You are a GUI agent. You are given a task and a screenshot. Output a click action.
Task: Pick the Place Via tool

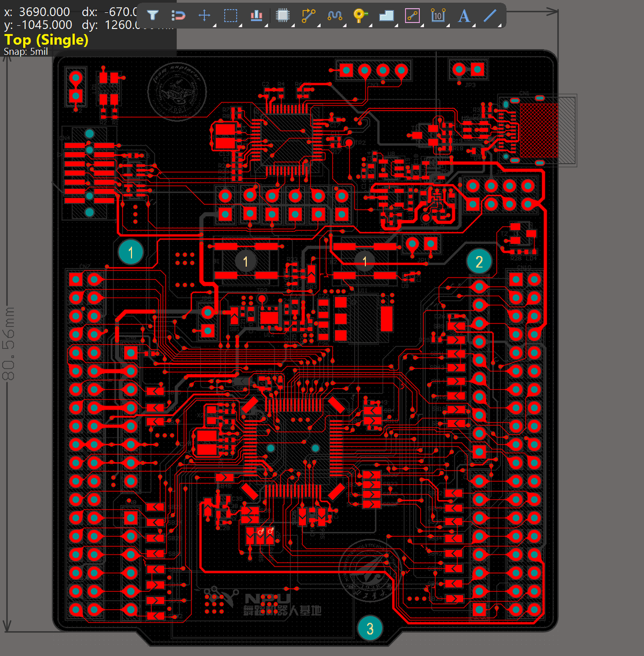click(x=360, y=16)
